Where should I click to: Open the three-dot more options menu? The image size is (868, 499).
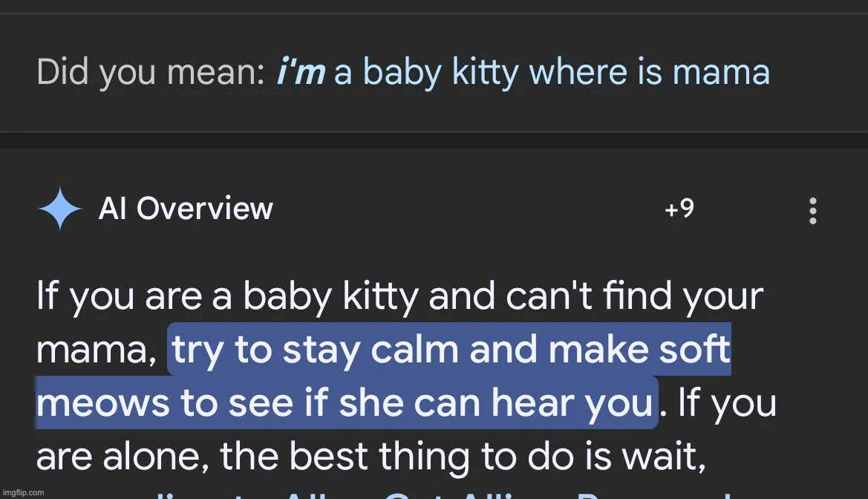tap(813, 211)
